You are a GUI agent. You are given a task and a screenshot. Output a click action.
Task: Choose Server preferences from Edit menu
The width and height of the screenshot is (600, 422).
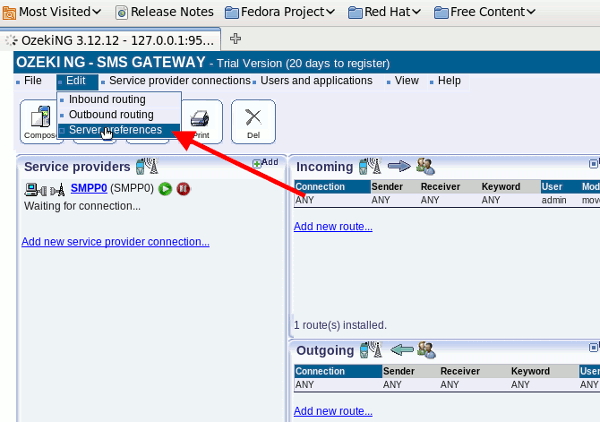pos(115,130)
